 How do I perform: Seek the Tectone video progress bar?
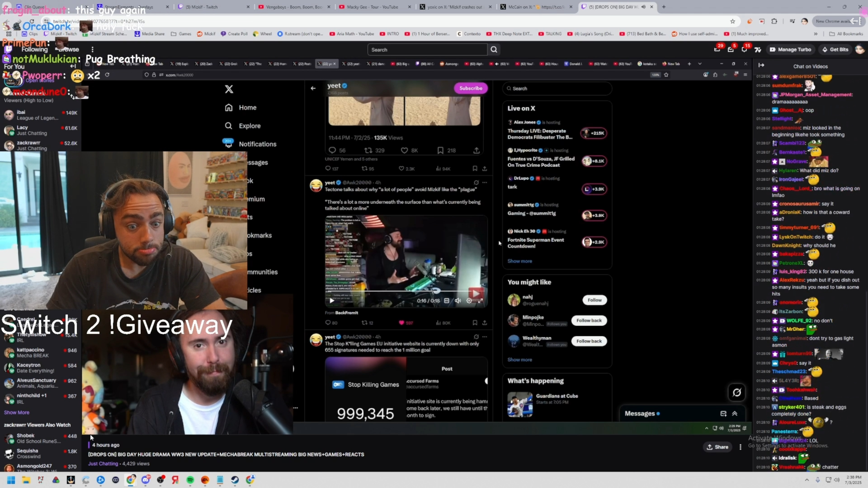coord(406,291)
